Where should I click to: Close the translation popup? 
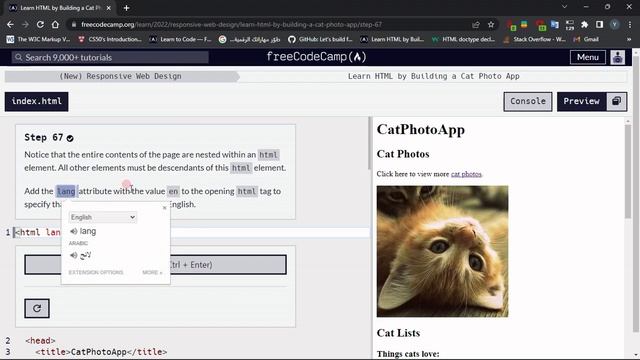[164, 208]
